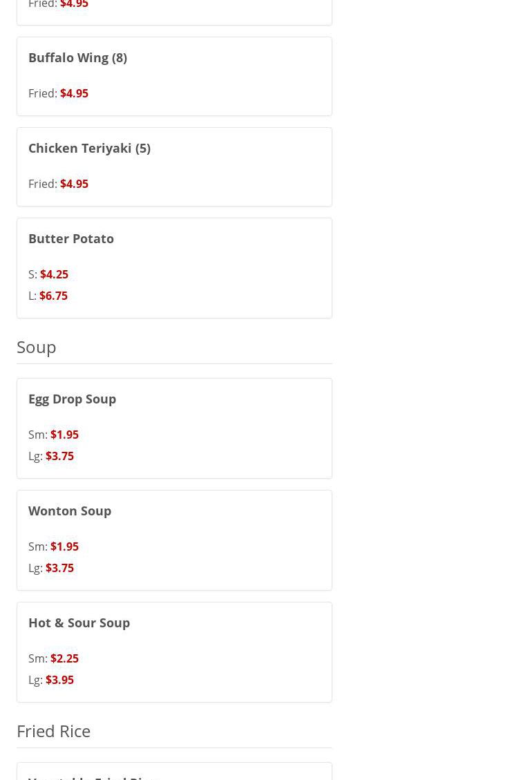The height and width of the screenshot is (780, 532).
Task: Click the topmost Fried $4.95 price
Action: (73, 5)
